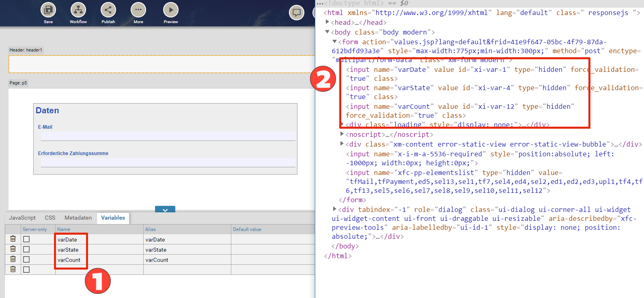Click the Alias column header

point(187,229)
